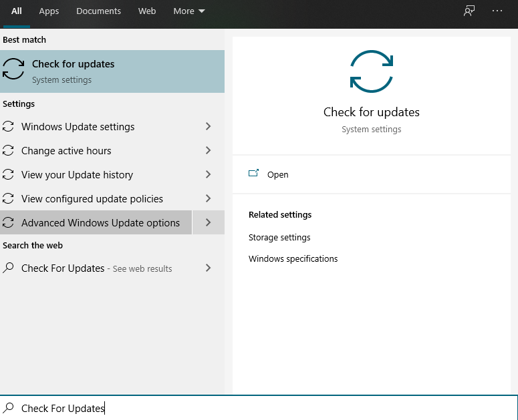This screenshot has width=518, height=420.
Task: Expand Windows Update settings arrow
Action: (x=208, y=126)
